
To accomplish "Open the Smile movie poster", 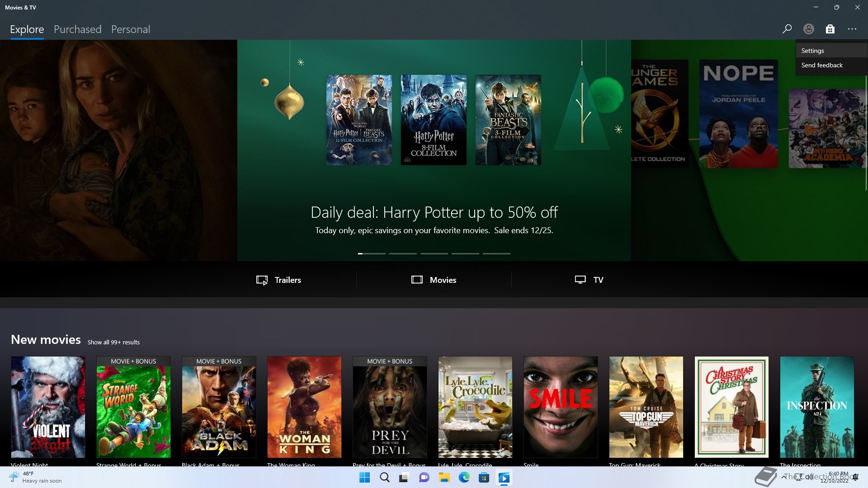I will point(561,407).
